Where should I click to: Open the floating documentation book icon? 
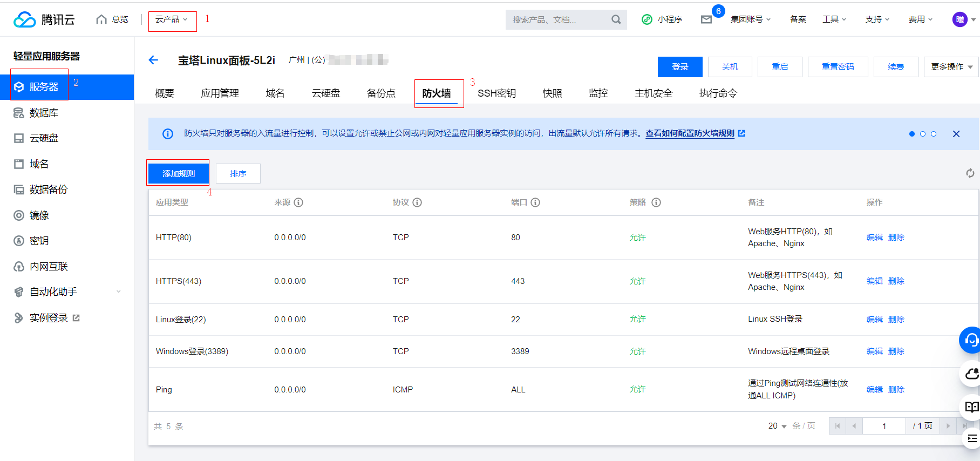click(971, 407)
